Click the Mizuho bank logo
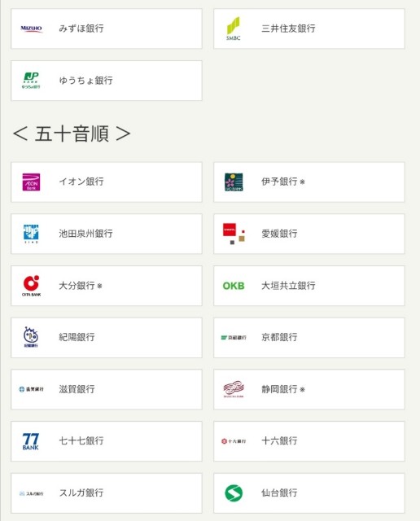420x521 pixels. [x=31, y=28]
